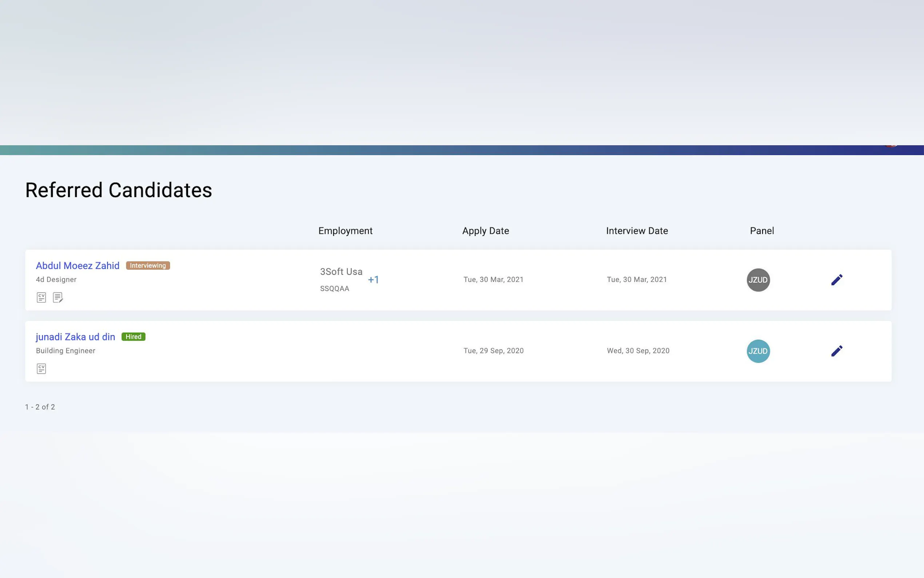Click the Employment column header
The width and height of the screenshot is (924, 578).
(345, 231)
